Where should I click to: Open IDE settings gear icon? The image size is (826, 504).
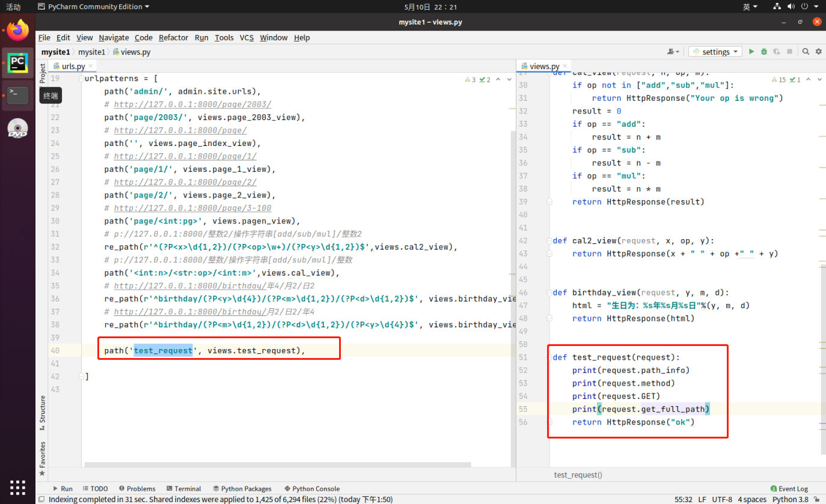[818, 52]
